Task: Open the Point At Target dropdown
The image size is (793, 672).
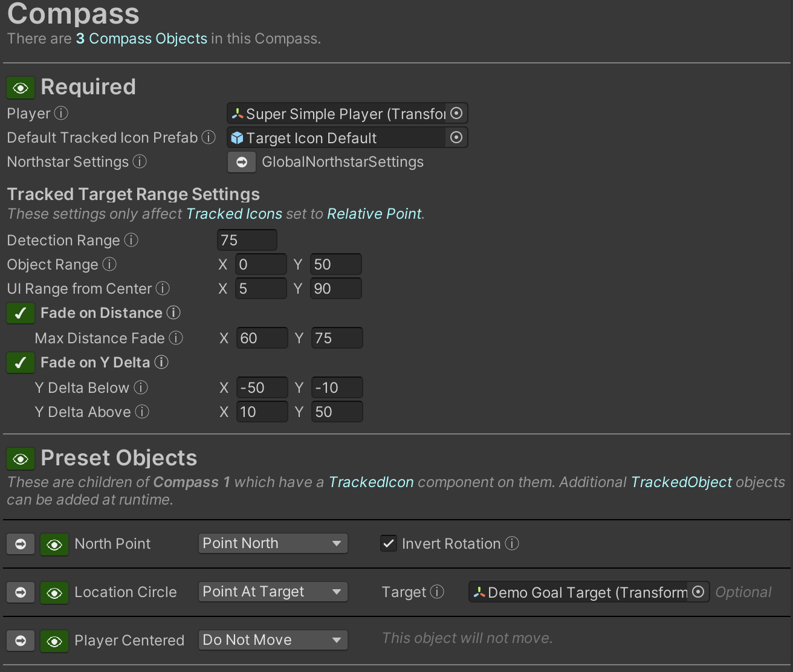Action: pos(273,592)
